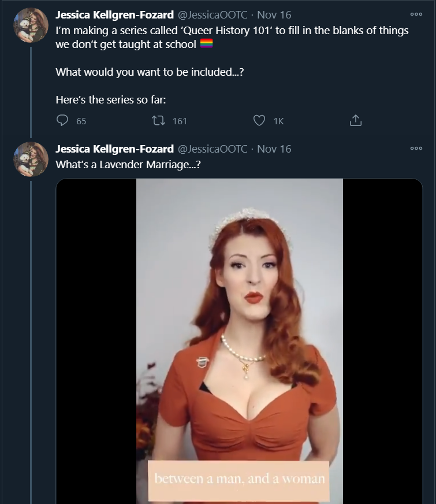The height and width of the screenshot is (504, 436).
Task: Click the avatar beside the Lavender Marriage tweet
Action: click(x=31, y=159)
